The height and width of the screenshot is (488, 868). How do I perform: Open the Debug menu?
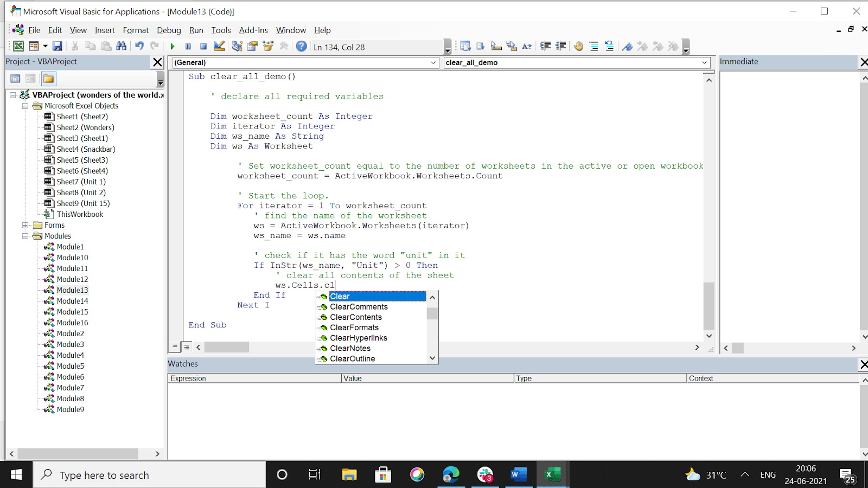[x=169, y=30]
